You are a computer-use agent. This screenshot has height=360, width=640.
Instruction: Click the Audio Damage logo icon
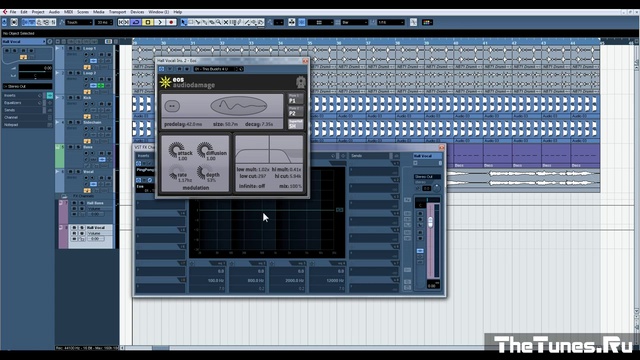coord(301,82)
